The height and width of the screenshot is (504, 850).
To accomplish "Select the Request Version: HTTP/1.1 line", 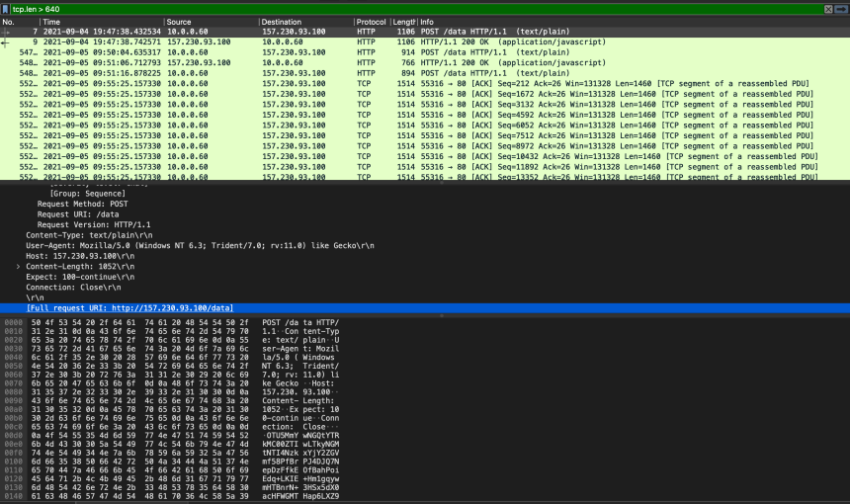I will (x=94, y=225).
